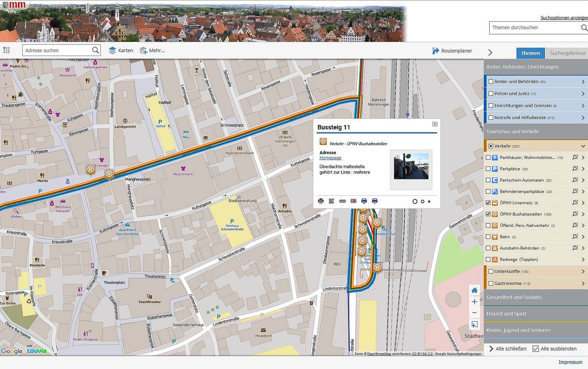Click the Routenplaner button
Viewport: 588px width, 369px height.
452,51
